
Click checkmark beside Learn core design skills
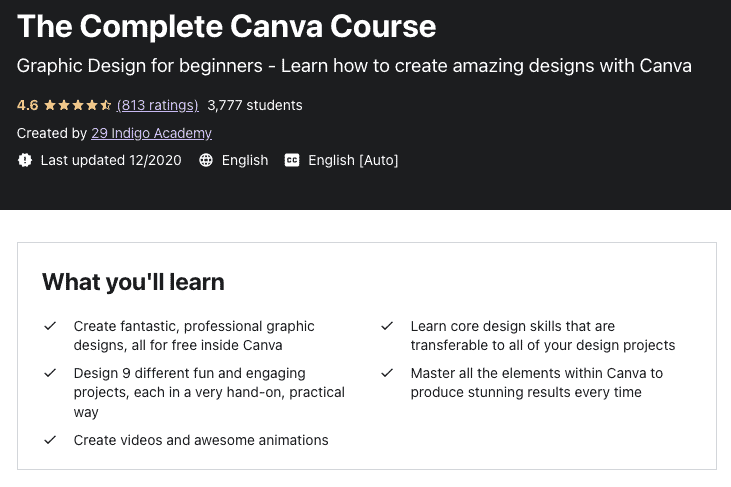click(x=387, y=326)
